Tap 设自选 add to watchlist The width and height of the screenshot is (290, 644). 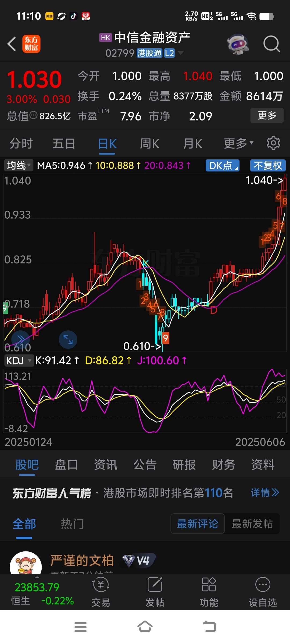(263, 592)
